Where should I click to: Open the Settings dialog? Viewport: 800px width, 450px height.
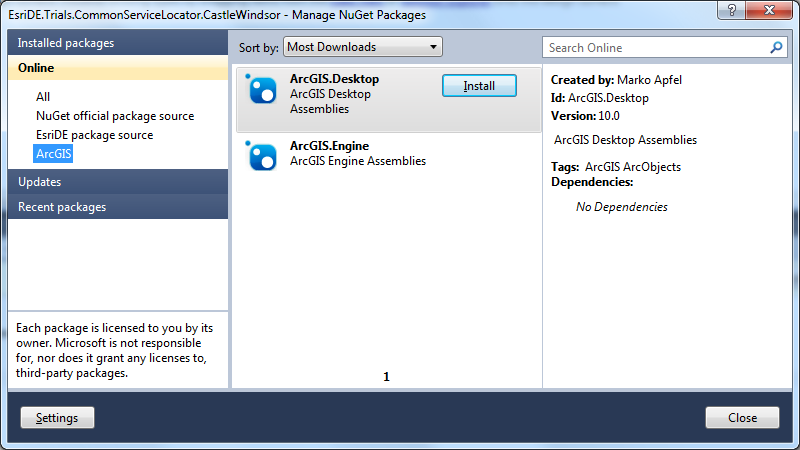click(x=57, y=418)
